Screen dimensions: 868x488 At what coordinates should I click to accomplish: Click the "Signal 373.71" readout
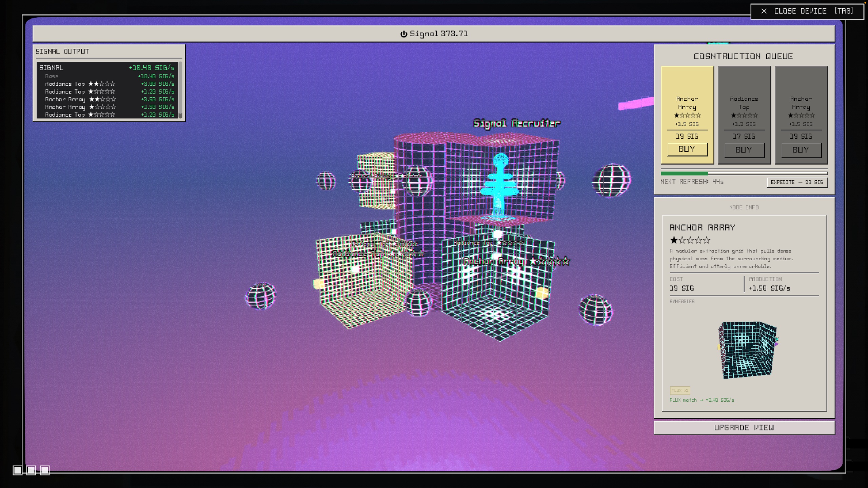[439, 34]
